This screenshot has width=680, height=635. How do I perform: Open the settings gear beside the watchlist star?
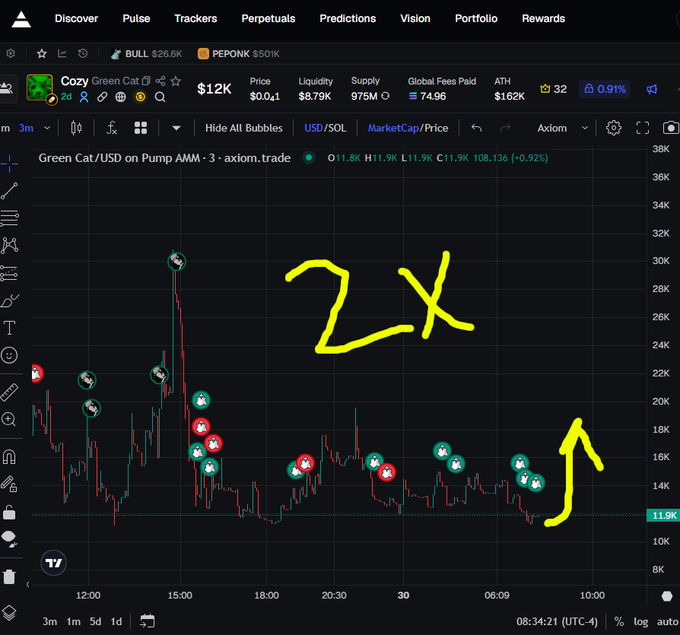(x=10, y=53)
